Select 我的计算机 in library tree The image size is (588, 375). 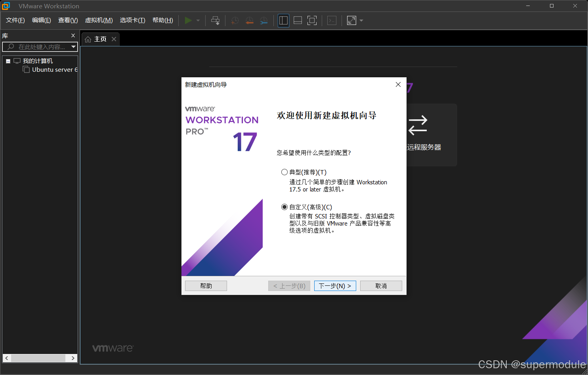click(x=38, y=61)
